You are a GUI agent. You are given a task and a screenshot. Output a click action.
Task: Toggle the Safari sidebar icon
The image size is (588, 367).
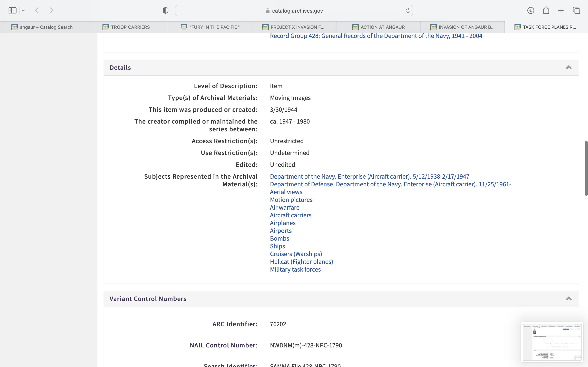pos(12,10)
